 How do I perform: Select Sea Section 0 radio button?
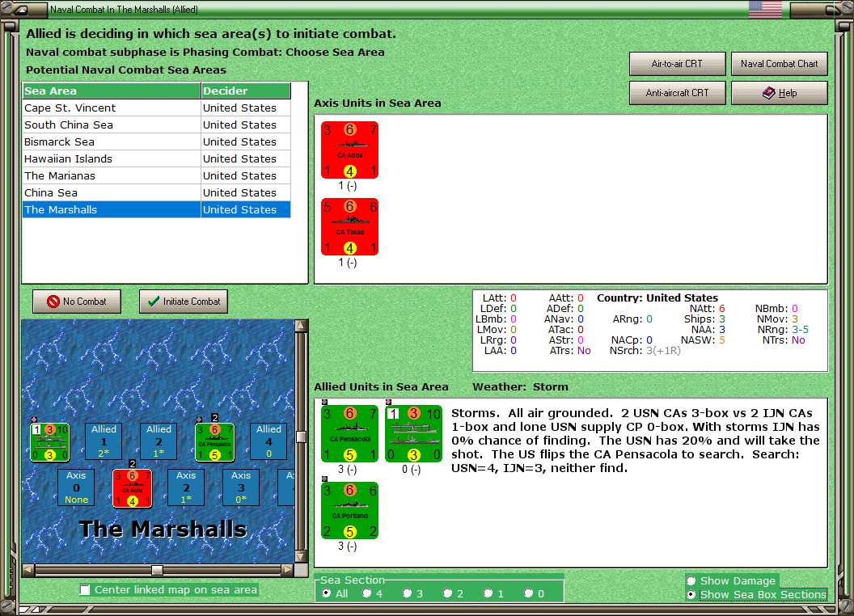(529, 593)
